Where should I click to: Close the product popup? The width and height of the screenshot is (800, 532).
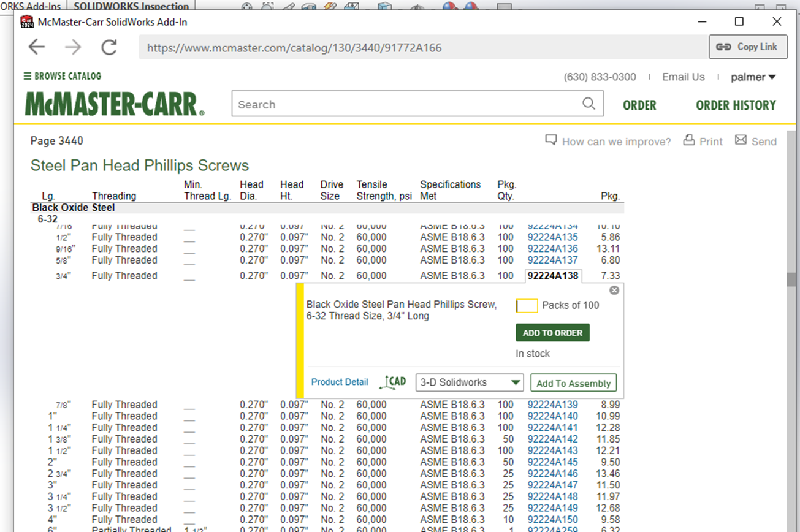614,291
